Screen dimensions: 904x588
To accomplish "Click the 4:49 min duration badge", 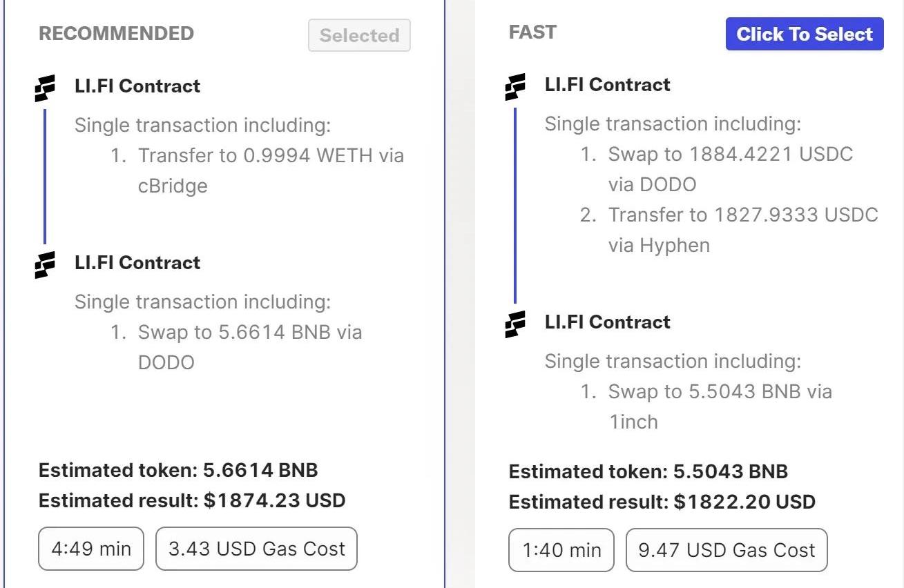I will [x=91, y=549].
